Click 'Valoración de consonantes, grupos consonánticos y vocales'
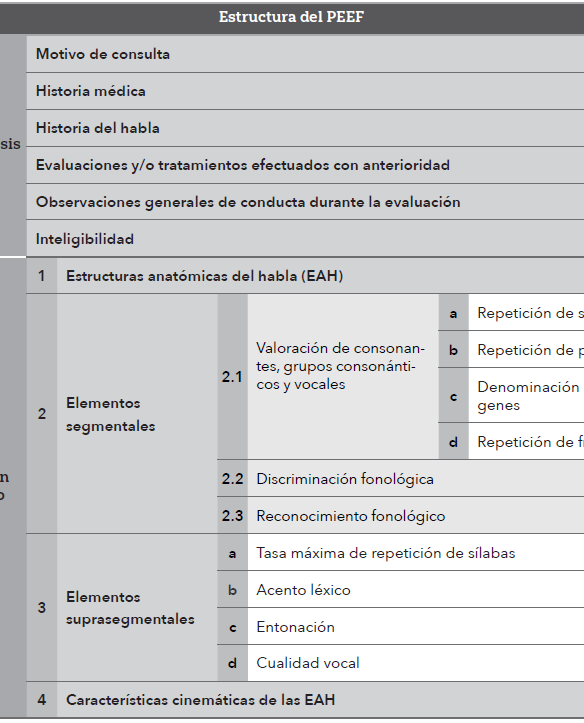This screenshot has height=723, width=584. point(343,366)
